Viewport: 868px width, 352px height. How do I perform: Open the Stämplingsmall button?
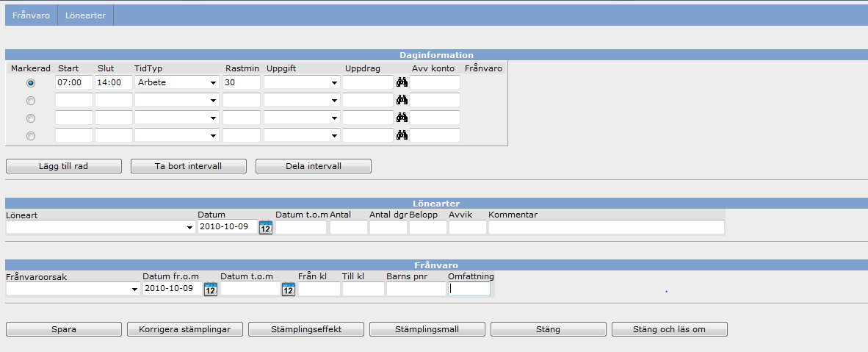tap(427, 329)
